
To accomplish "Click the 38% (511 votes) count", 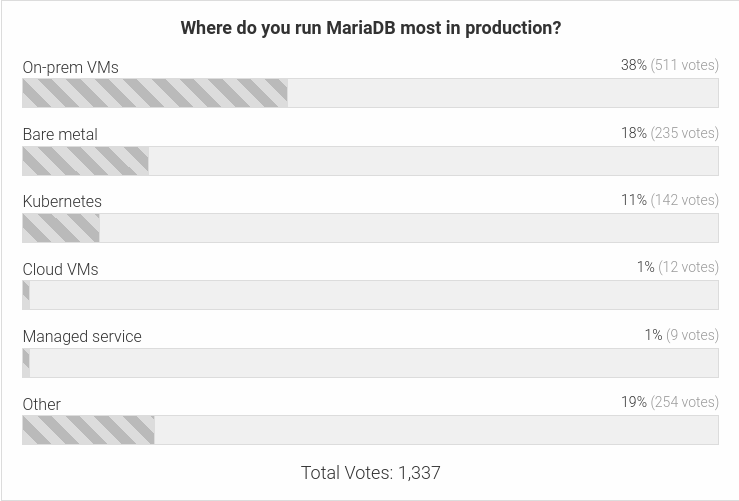I will tap(669, 65).
